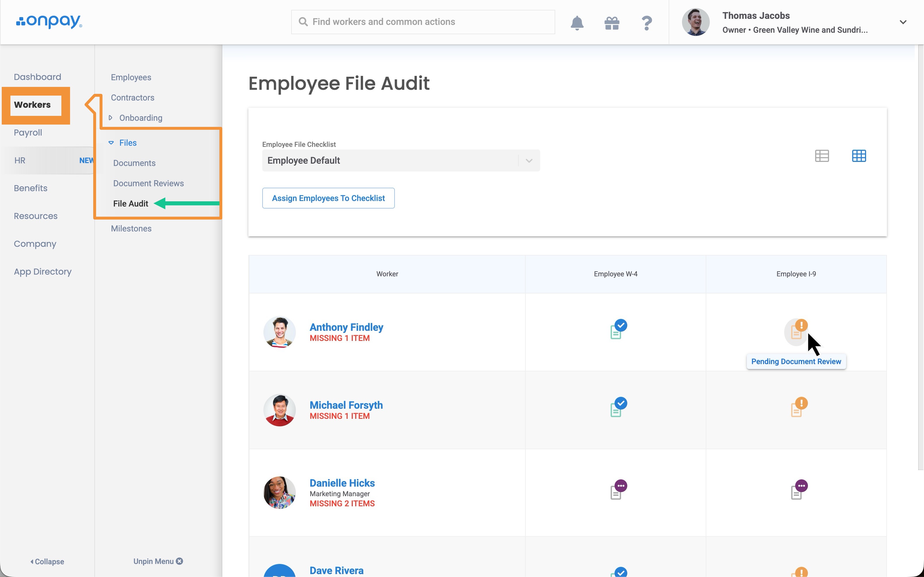Click Assign Employees To Checklist button
924x577 pixels.
point(328,198)
